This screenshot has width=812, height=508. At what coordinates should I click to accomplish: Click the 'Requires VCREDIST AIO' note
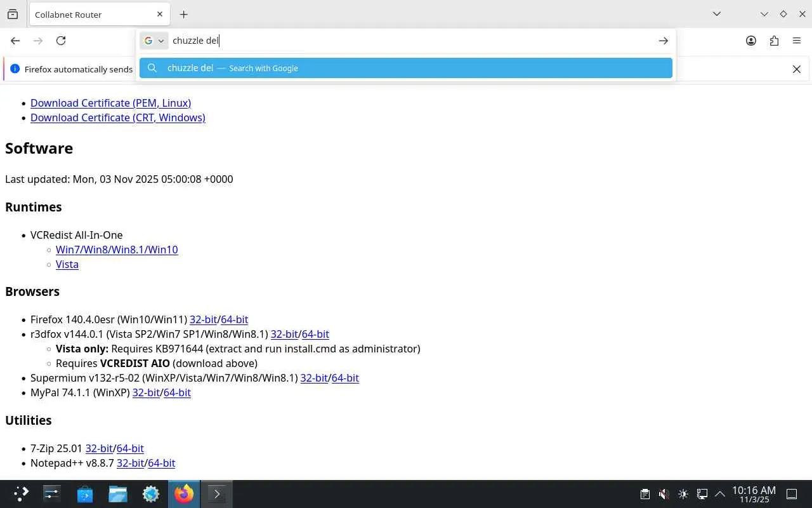[157, 363]
